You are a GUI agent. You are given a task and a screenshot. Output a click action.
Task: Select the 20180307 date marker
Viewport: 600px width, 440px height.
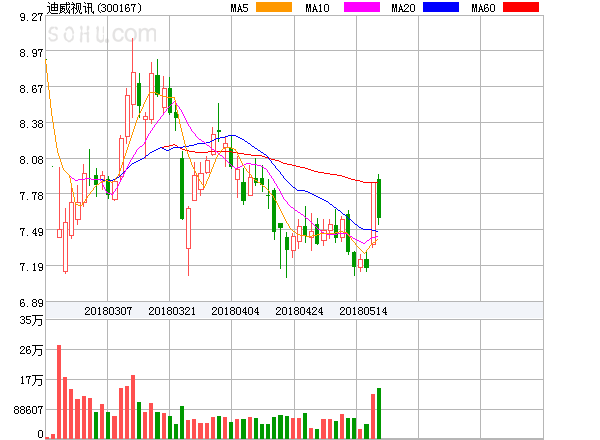108,311
